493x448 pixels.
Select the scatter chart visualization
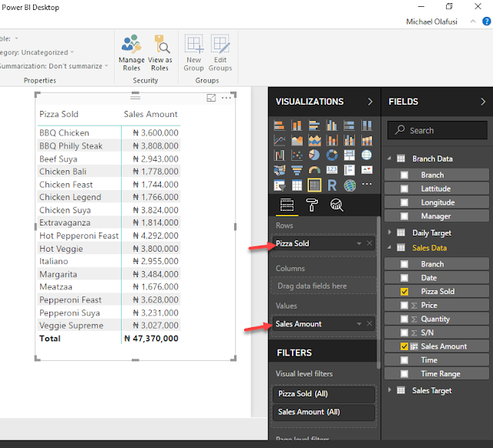click(297, 155)
